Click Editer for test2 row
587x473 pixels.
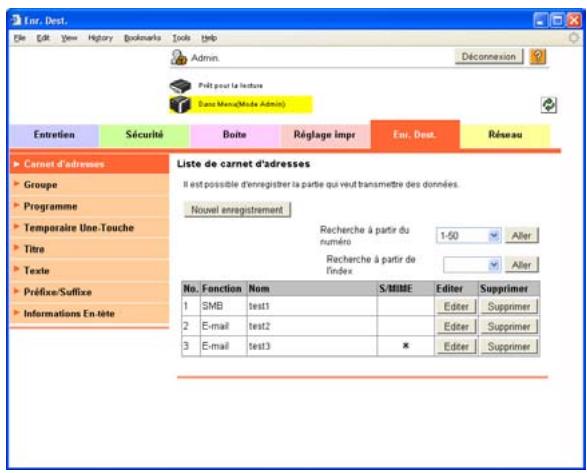(x=456, y=326)
